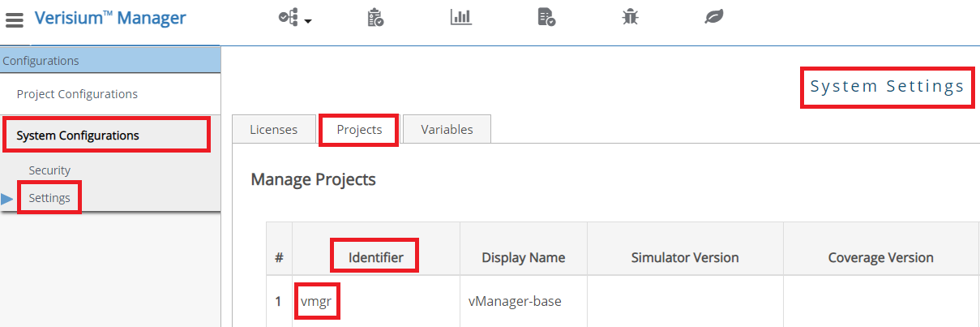
Task: Select the Projects tab
Action: (x=359, y=130)
